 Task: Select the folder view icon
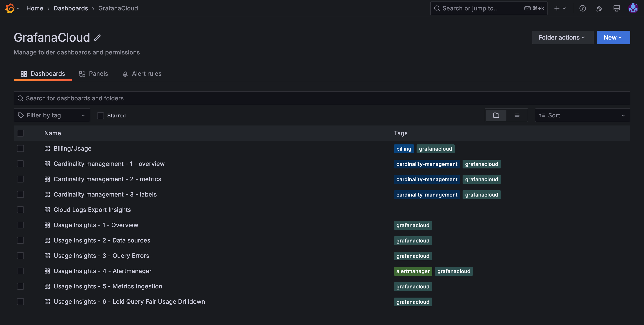[496, 115]
